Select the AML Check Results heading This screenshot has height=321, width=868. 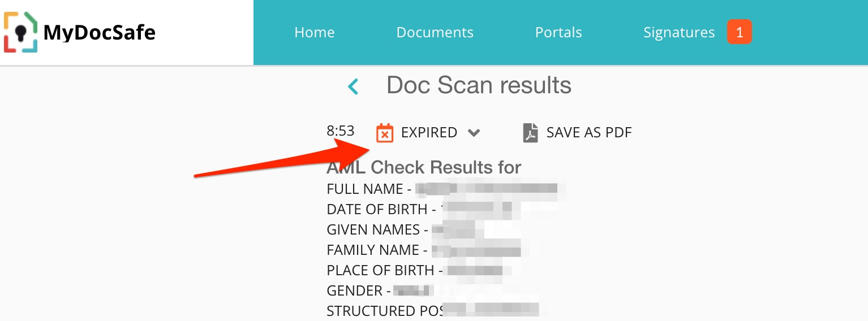pyautogui.click(x=424, y=167)
